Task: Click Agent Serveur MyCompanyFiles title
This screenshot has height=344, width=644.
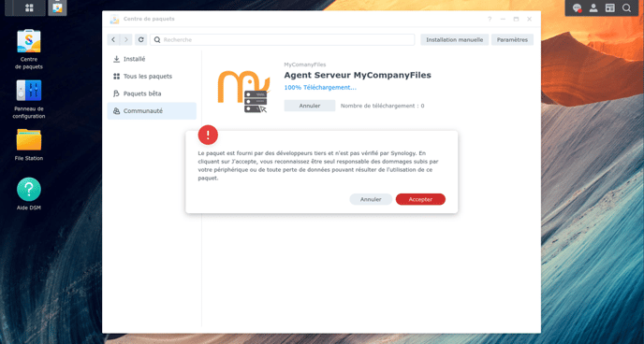Action: tap(358, 75)
